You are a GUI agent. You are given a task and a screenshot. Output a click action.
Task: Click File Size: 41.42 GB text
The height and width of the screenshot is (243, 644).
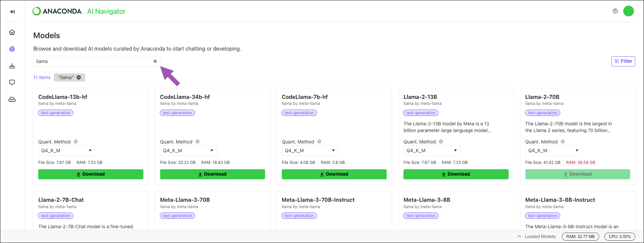coord(543,163)
